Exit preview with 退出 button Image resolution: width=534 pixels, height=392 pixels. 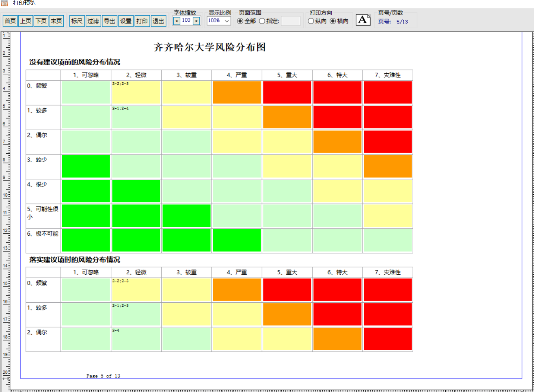tap(158, 21)
